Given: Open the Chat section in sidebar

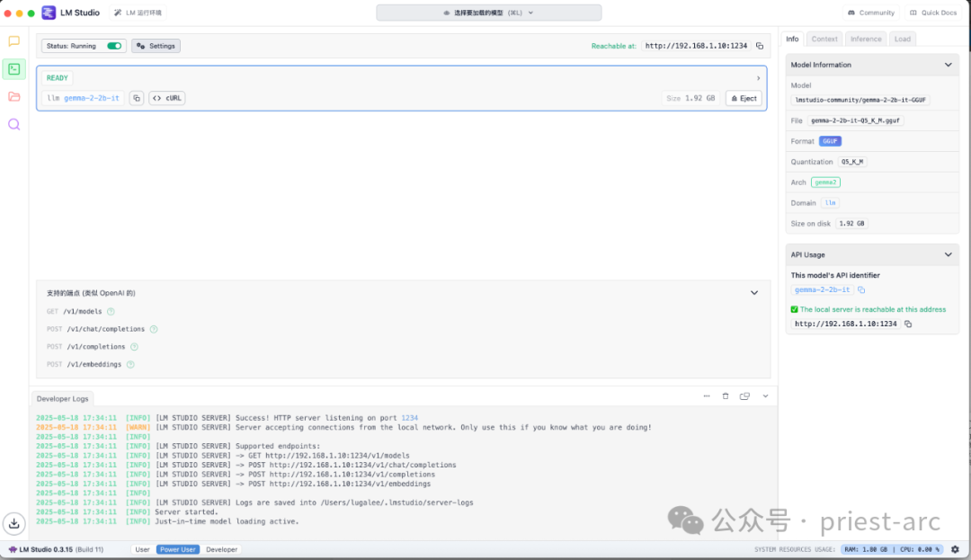Looking at the screenshot, I should pos(13,41).
